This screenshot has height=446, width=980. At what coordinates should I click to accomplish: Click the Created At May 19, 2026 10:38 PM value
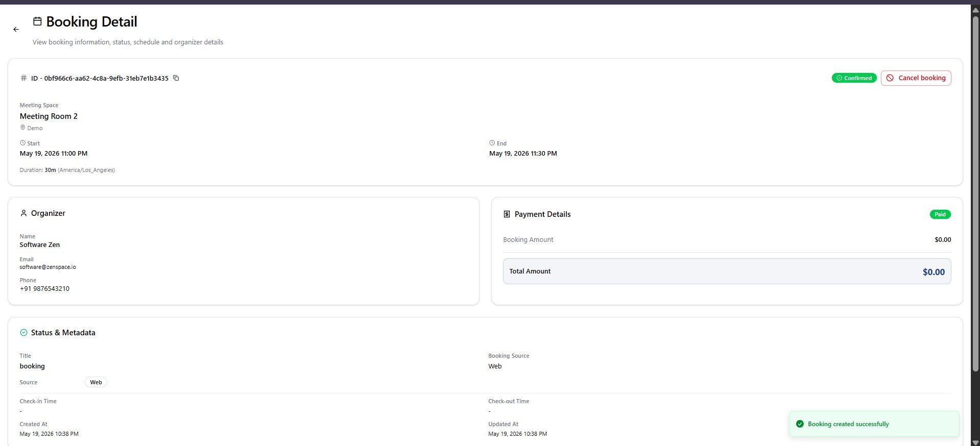click(x=49, y=434)
